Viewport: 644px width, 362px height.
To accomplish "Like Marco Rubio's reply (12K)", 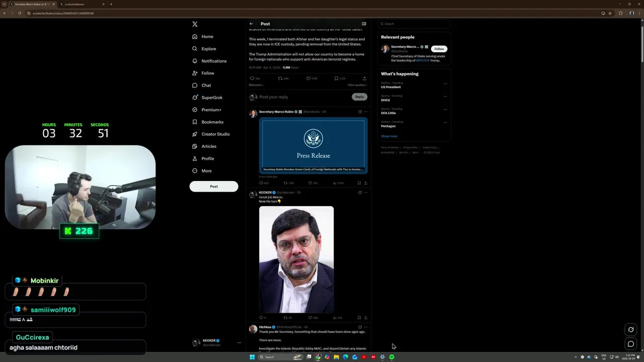I will [x=312, y=183].
